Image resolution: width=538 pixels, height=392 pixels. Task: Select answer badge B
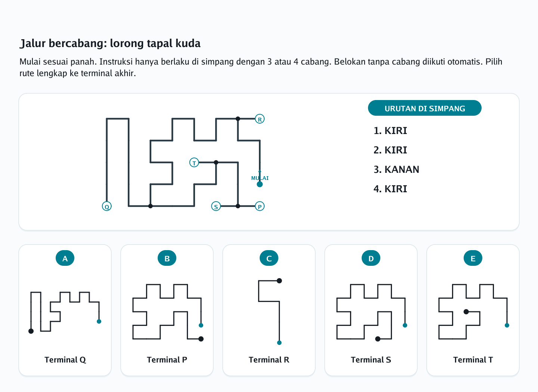coord(167,258)
